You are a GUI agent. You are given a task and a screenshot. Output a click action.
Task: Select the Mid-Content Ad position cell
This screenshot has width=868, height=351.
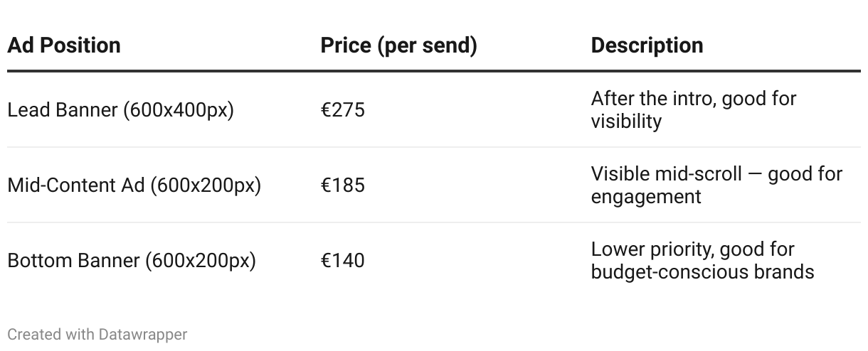(x=134, y=185)
